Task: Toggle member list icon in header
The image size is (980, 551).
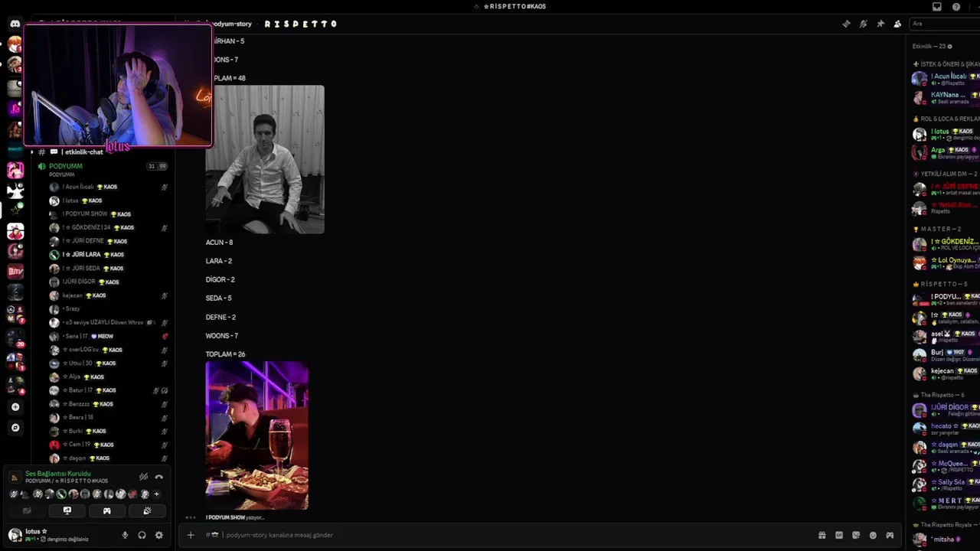Action: pyautogui.click(x=897, y=24)
